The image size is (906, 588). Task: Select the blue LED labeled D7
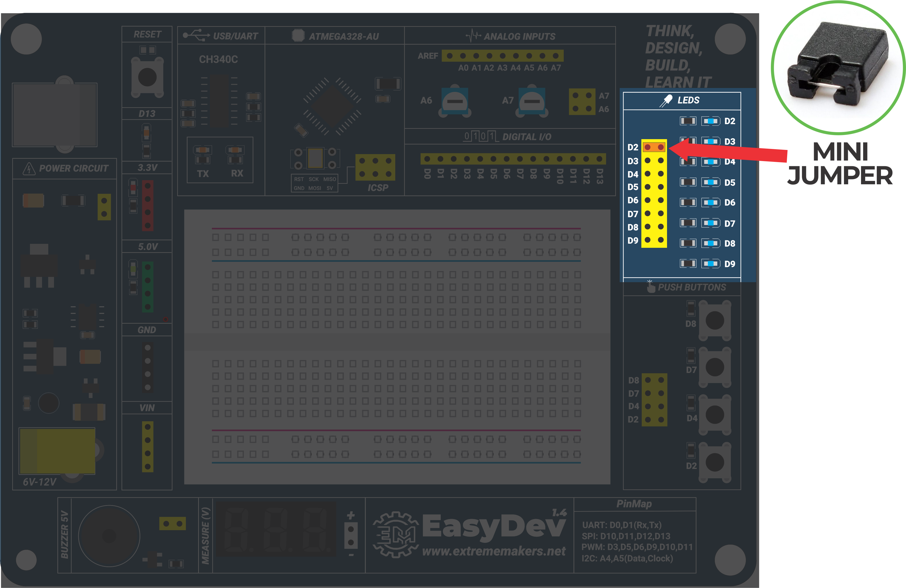(711, 223)
